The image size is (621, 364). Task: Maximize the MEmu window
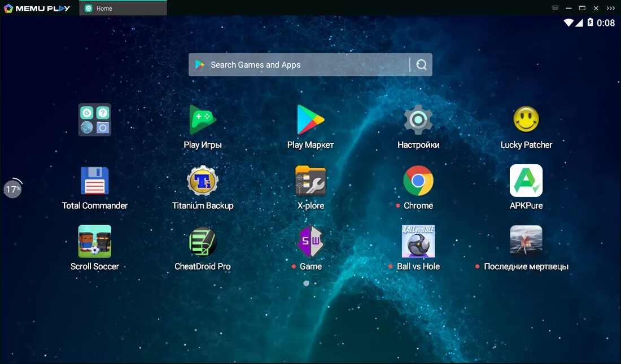pyautogui.click(x=582, y=8)
